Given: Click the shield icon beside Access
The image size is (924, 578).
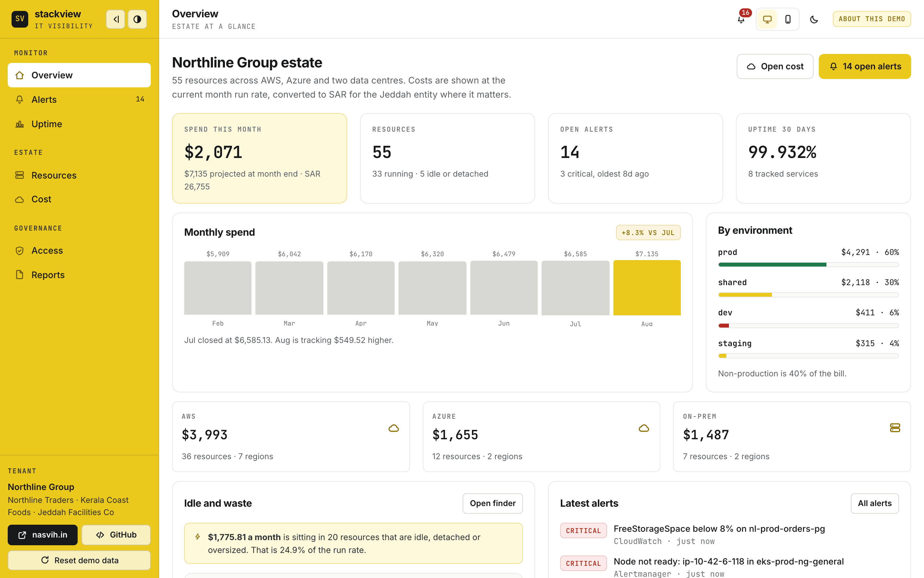Looking at the screenshot, I should tap(20, 250).
